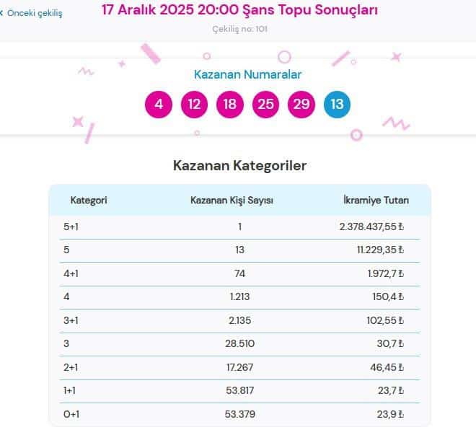The image size is (476, 448).
Task: Select winning number ball 25
Action: coord(265,105)
